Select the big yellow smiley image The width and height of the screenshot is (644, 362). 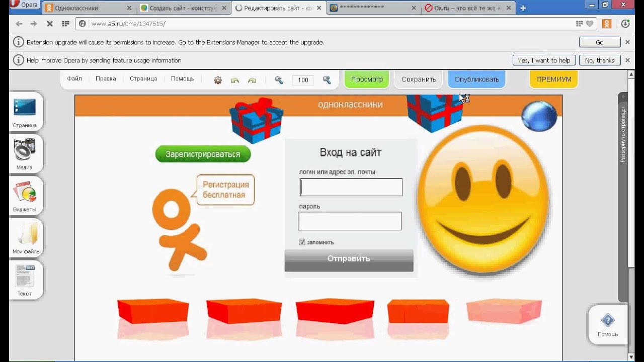(x=483, y=199)
